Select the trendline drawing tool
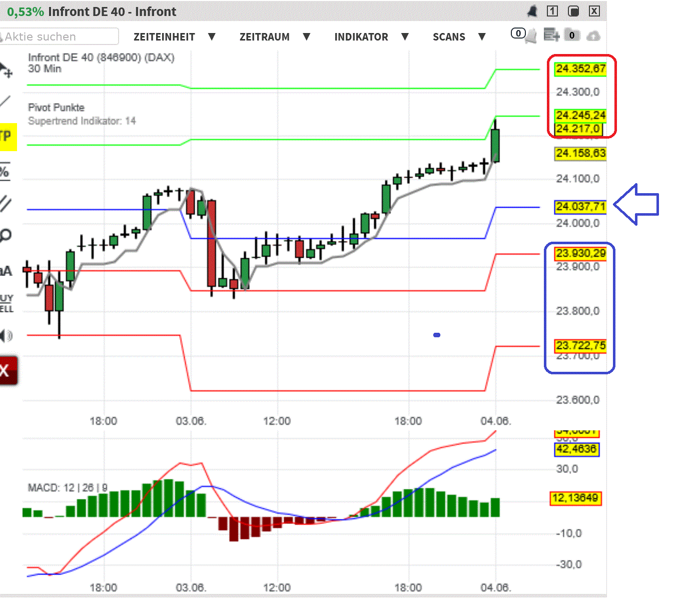700x599 pixels. (6, 102)
